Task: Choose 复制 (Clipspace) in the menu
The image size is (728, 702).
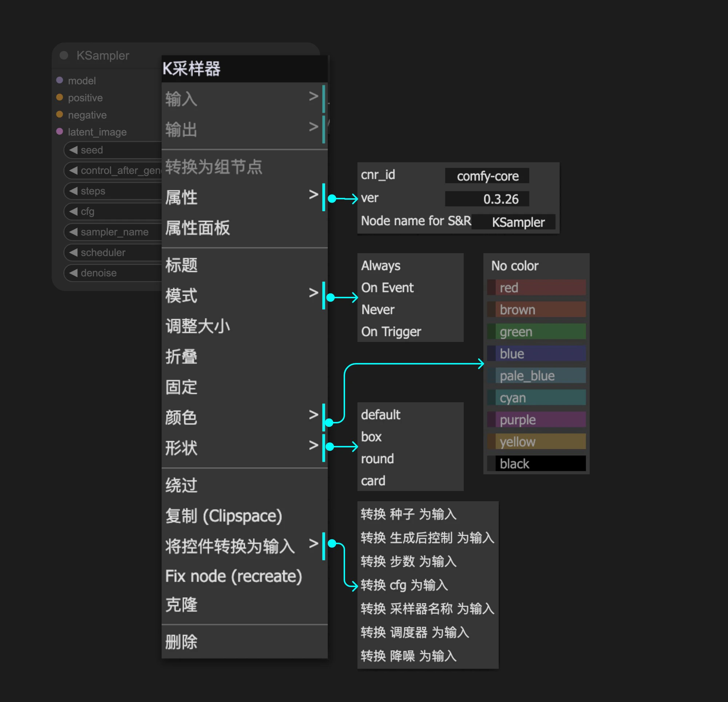Action: 223,516
